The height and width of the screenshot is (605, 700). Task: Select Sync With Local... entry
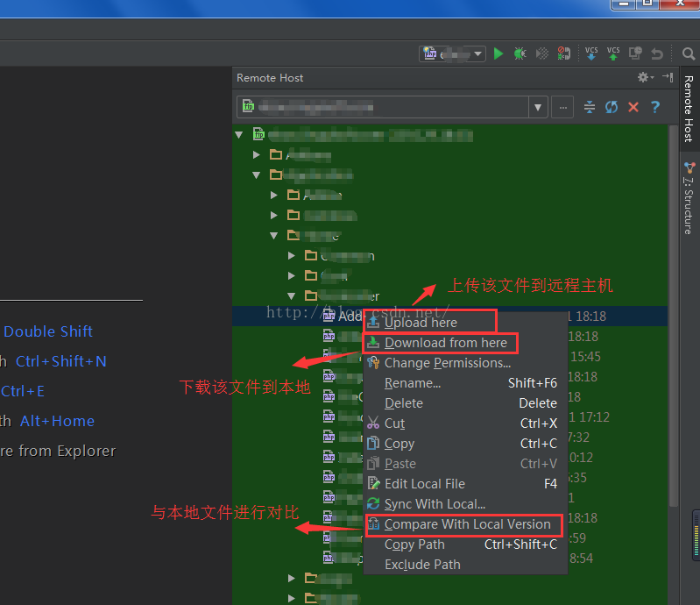click(464, 504)
